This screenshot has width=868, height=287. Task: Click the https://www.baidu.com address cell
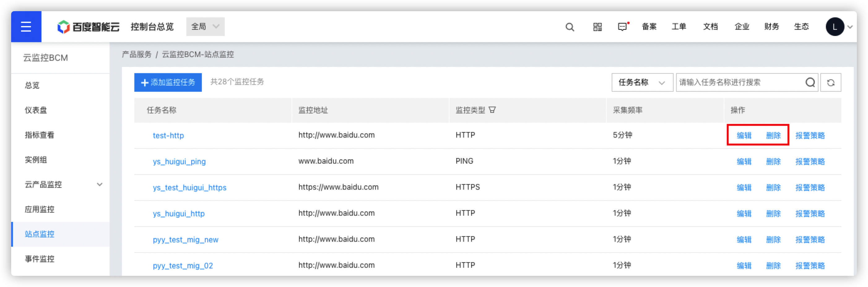click(338, 187)
